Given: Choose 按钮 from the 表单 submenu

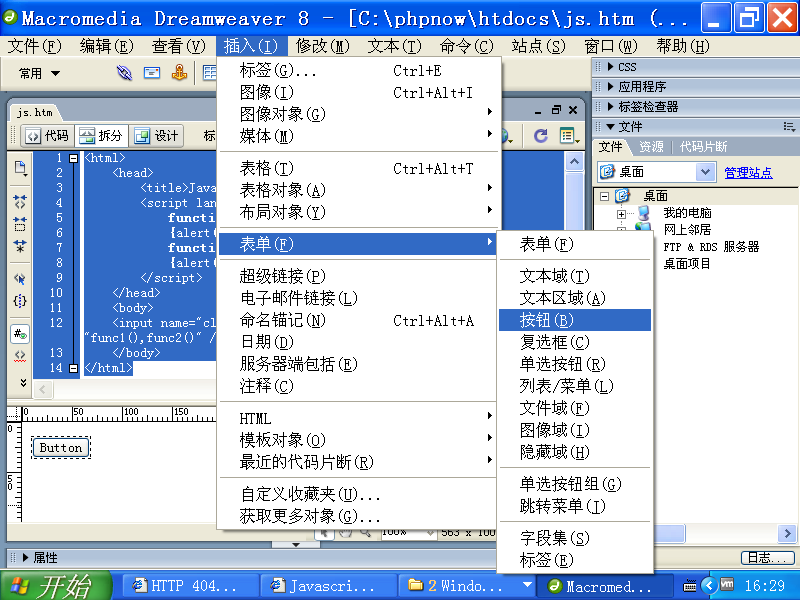Looking at the screenshot, I should coord(575,320).
